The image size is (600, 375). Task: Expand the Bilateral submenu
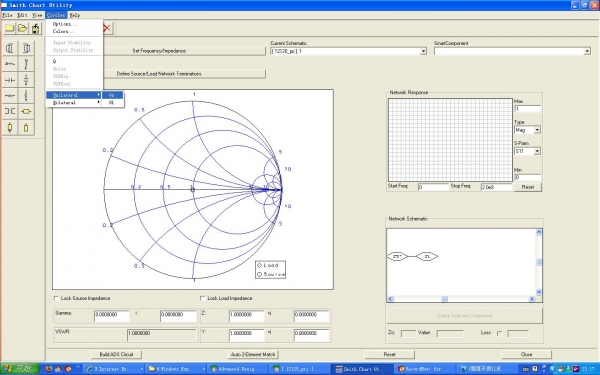tap(74, 103)
